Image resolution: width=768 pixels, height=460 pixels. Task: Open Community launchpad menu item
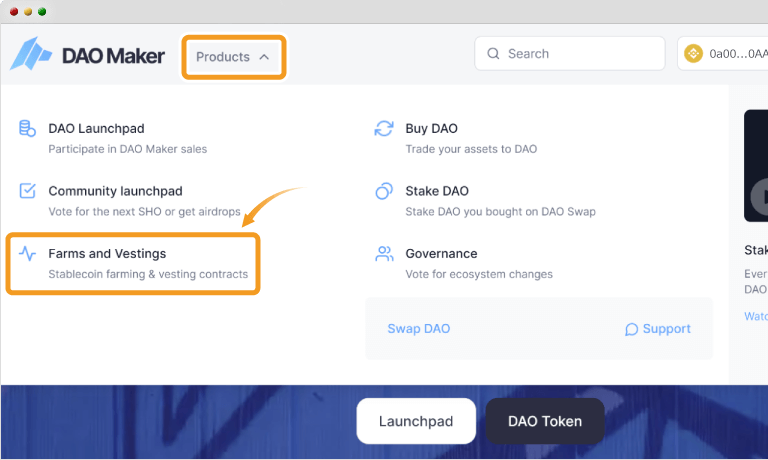coord(115,191)
